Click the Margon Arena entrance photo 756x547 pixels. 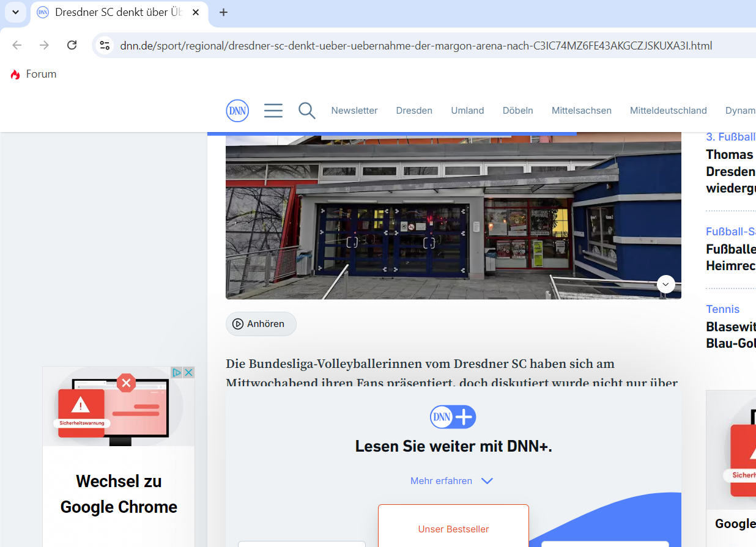coord(453,217)
